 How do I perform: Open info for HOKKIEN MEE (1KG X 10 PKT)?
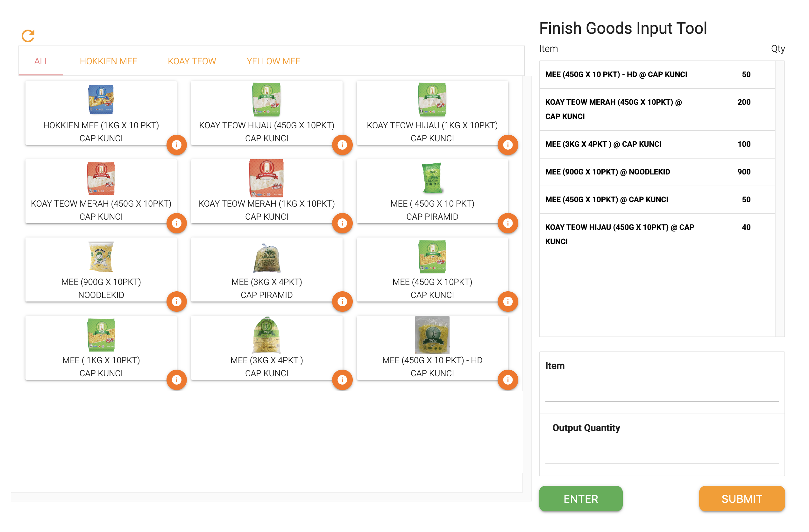[176, 145]
